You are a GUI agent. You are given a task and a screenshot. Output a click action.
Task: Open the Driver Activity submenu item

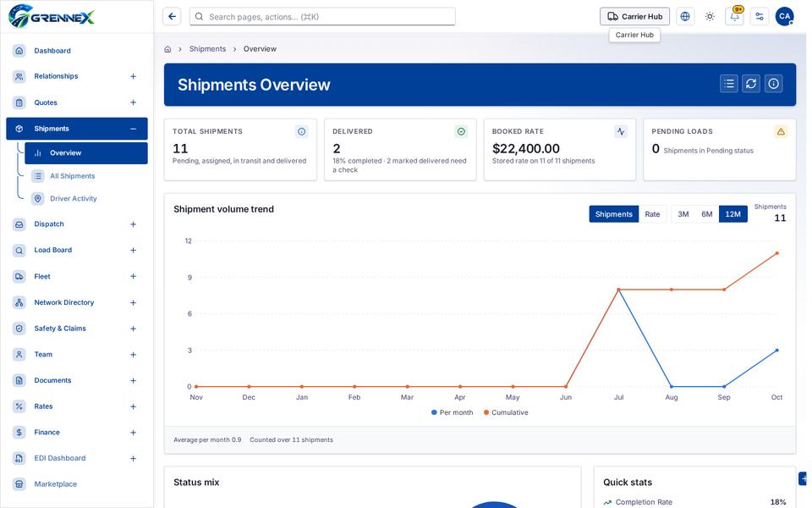(x=86, y=198)
